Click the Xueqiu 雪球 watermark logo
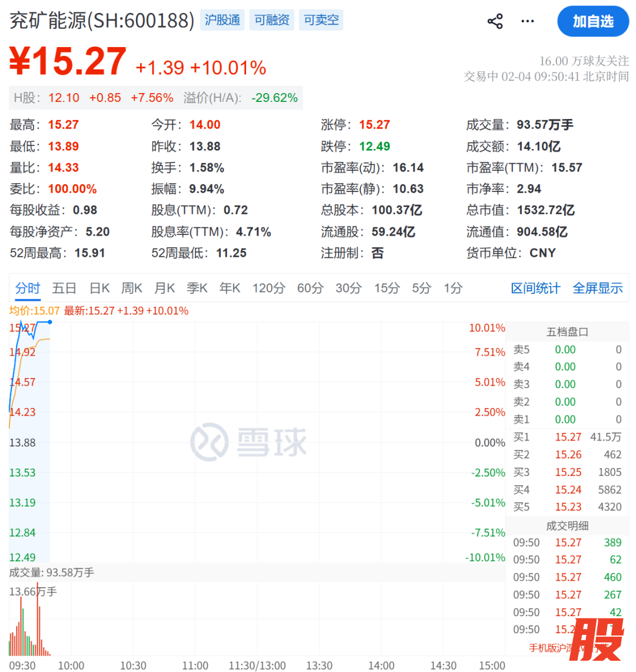The height and width of the screenshot is (672, 636). (x=249, y=442)
